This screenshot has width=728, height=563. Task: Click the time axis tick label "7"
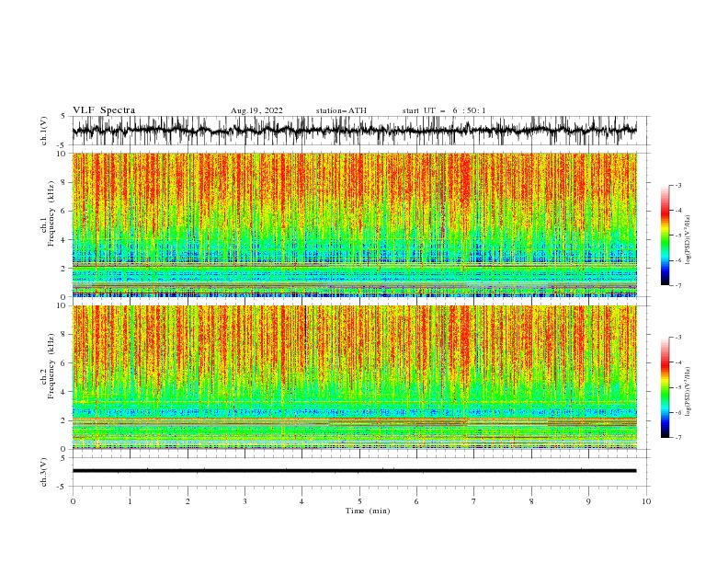(x=474, y=501)
